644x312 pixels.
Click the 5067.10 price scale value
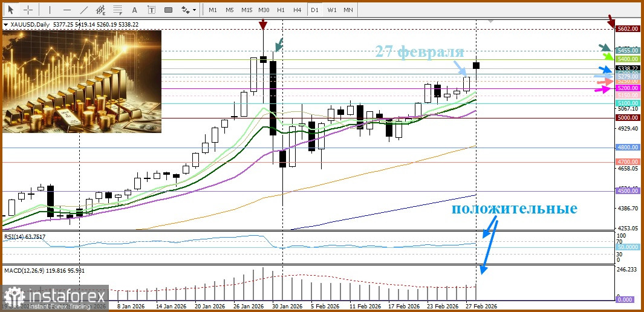point(626,109)
